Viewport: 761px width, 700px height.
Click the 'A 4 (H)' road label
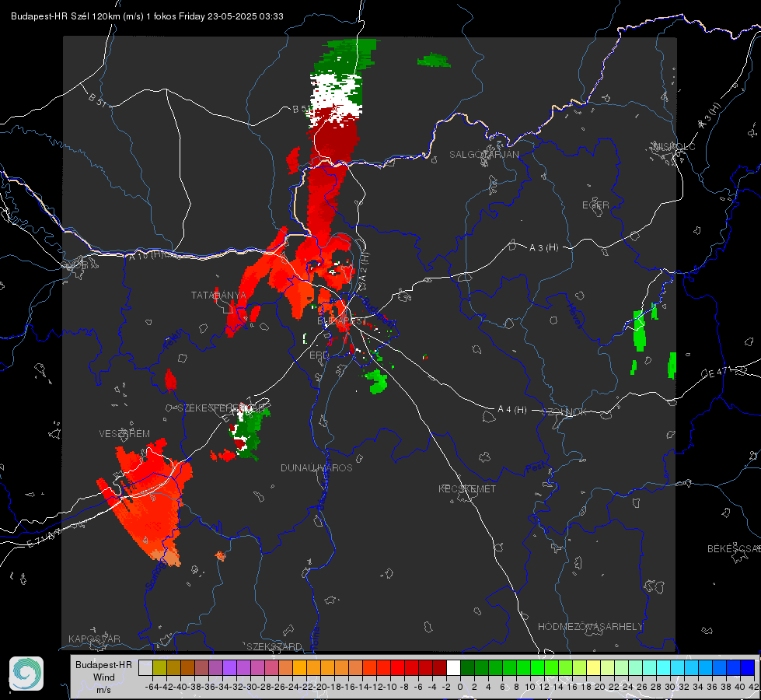click(x=512, y=410)
